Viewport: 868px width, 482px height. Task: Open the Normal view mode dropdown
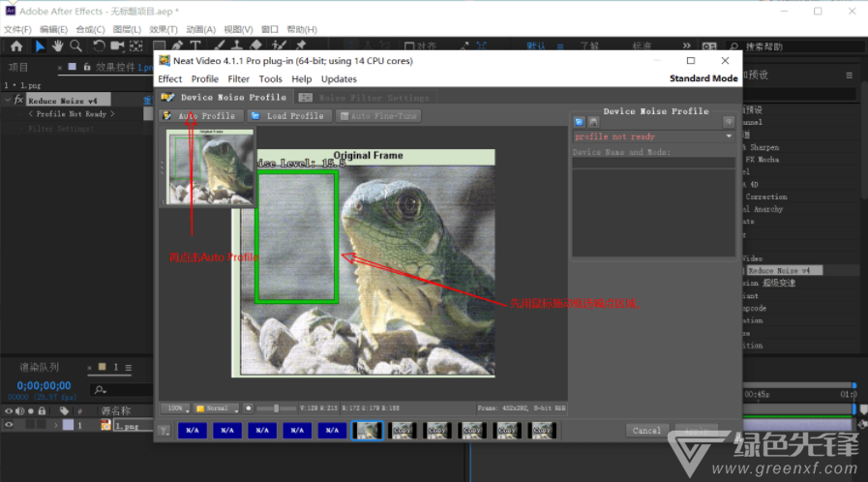coord(217,408)
